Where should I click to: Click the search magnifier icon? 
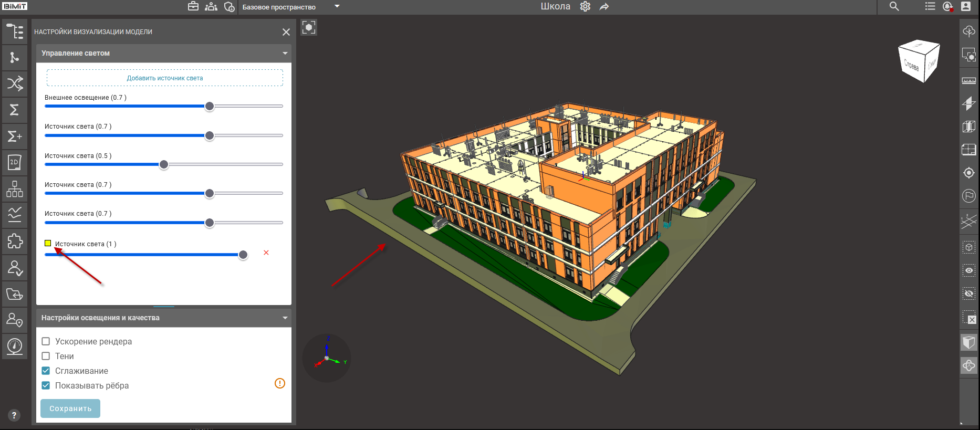894,7
